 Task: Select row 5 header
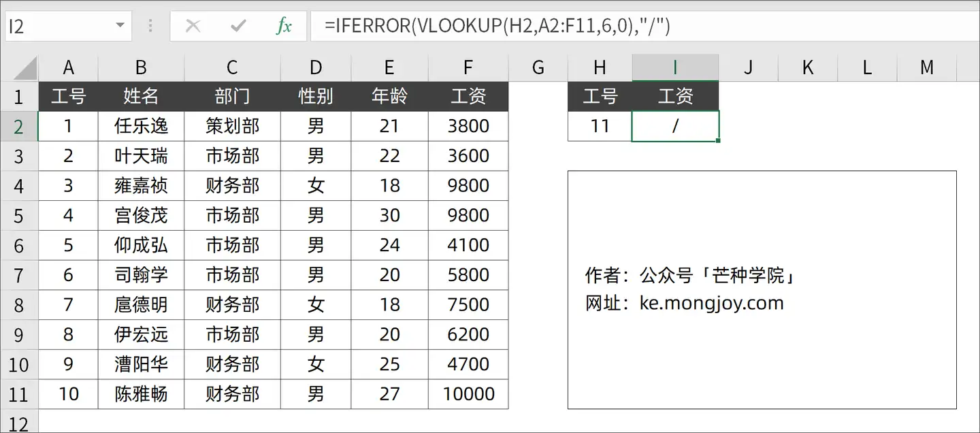pos(18,216)
